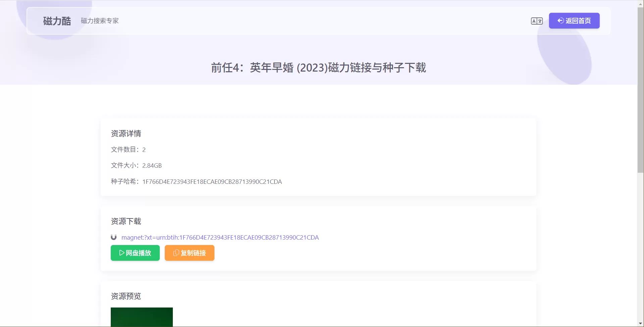Click the 返回首页 button

click(x=574, y=21)
